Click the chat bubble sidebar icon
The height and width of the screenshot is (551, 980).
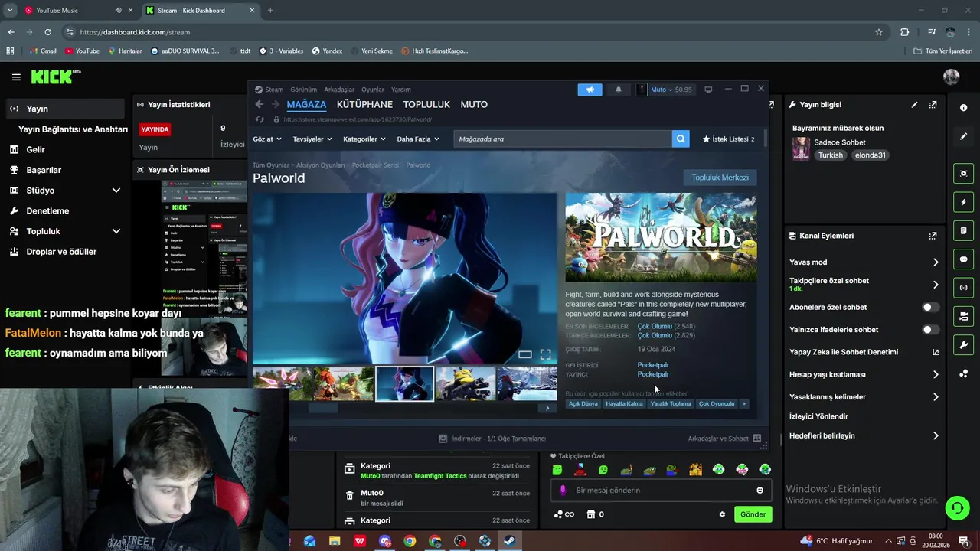click(963, 259)
